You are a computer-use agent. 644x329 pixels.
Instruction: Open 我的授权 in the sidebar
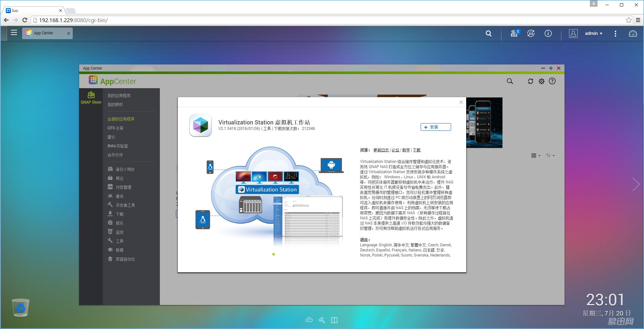coord(115,105)
